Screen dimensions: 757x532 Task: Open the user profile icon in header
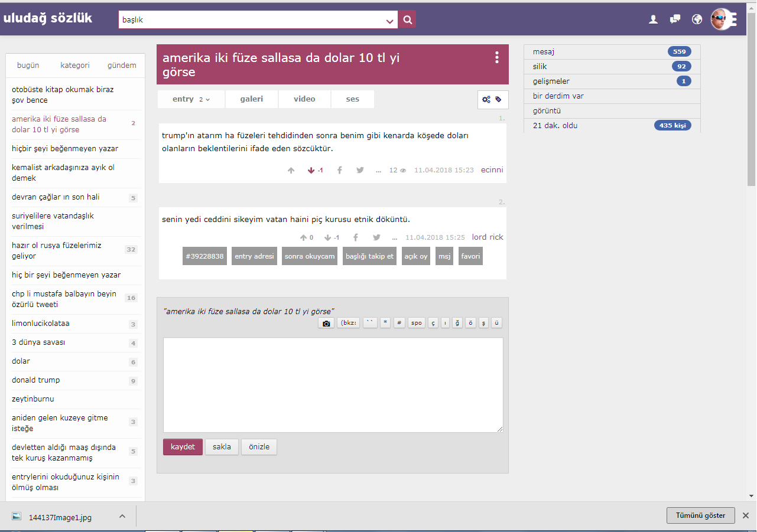pos(653,19)
